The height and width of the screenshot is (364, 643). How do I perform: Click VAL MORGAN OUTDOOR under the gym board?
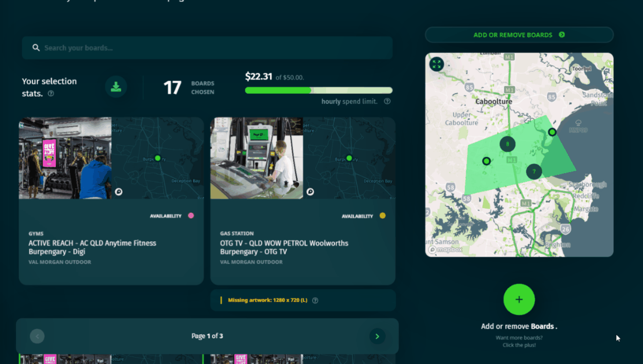60,262
